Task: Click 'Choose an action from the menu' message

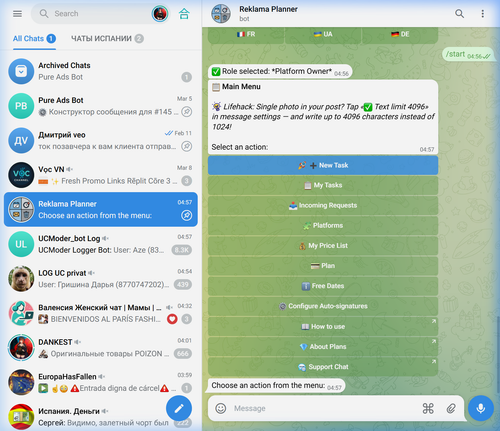Action: coord(277,386)
